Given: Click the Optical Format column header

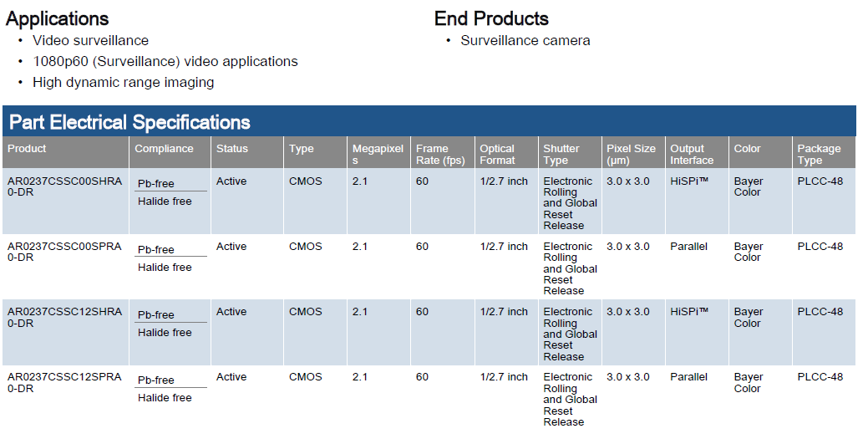Looking at the screenshot, I should pos(497,154).
